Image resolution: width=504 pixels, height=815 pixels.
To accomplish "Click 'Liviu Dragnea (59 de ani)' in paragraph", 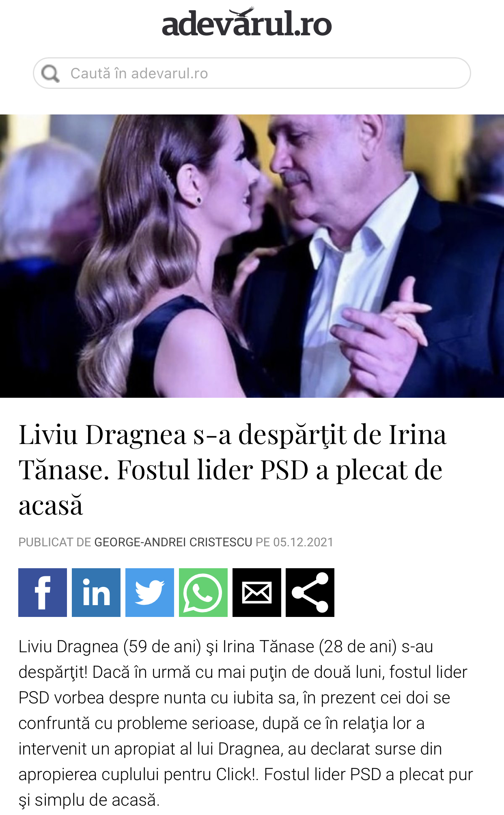I will pos(110,647).
